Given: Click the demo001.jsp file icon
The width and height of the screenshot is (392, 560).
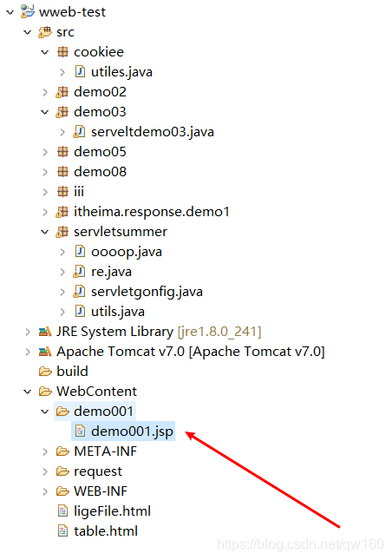Looking at the screenshot, I should pyautogui.click(x=80, y=432).
